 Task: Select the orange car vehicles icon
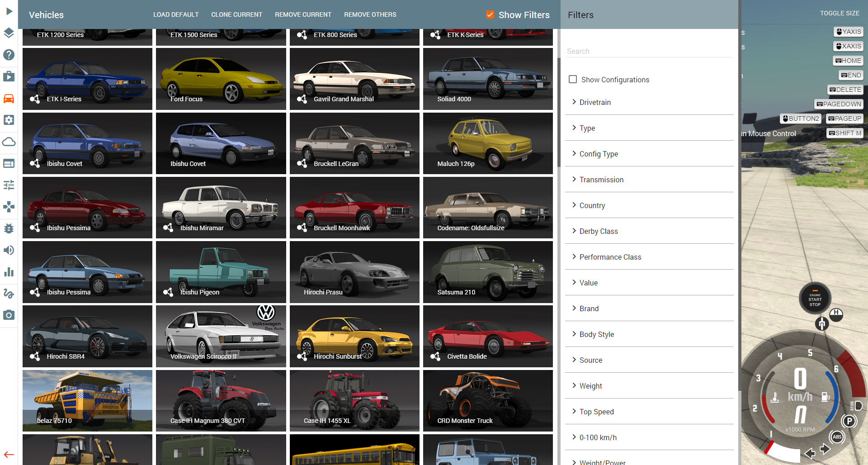[9, 98]
